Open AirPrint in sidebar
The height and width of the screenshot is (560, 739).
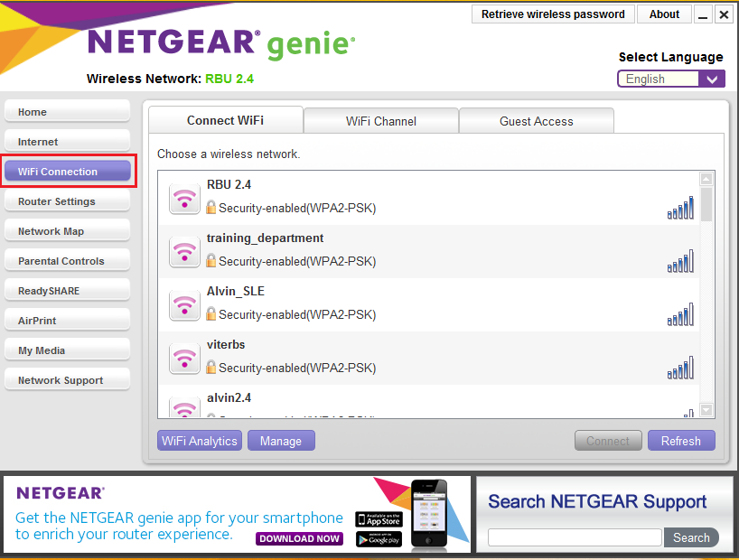[x=68, y=321]
